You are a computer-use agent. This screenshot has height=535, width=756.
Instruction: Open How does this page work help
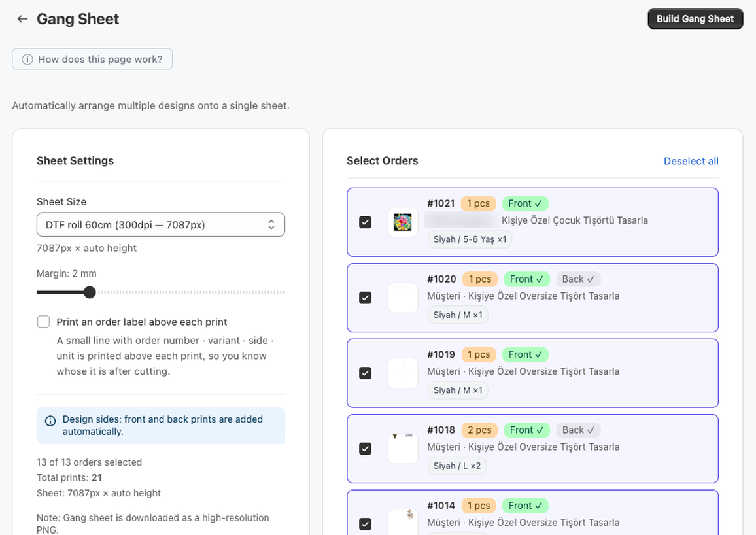(x=92, y=59)
